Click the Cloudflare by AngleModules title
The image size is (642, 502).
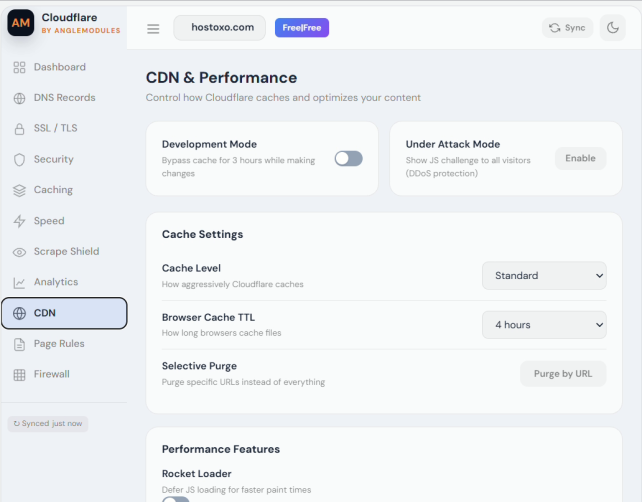point(81,23)
